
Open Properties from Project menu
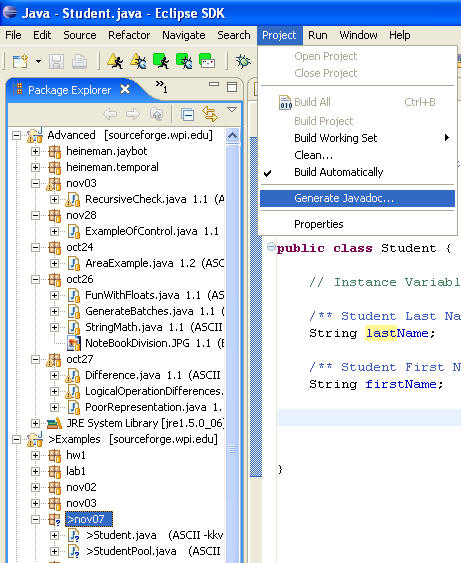click(357, 224)
